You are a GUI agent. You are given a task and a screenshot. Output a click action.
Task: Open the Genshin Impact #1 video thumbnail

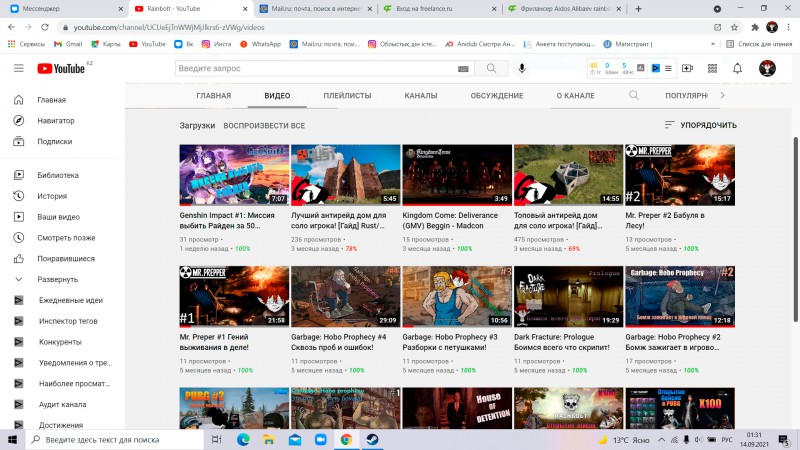[234, 175]
